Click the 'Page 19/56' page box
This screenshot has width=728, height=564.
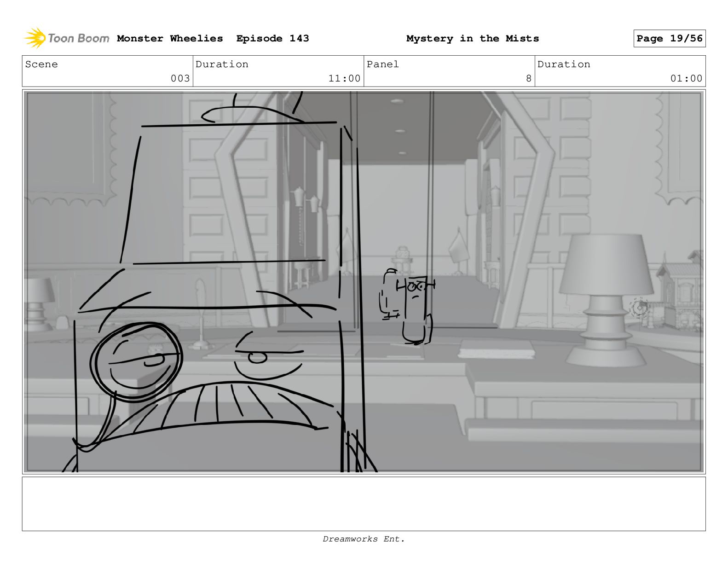coord(669,39)
